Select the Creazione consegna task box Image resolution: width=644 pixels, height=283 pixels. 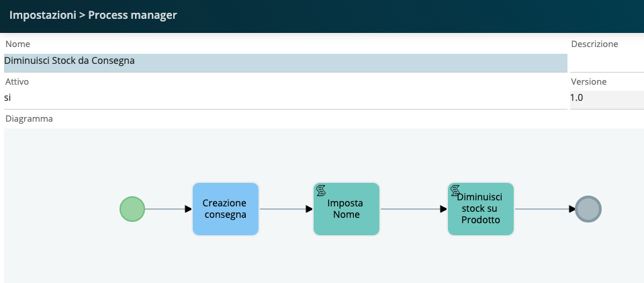[x=226, y=209]
